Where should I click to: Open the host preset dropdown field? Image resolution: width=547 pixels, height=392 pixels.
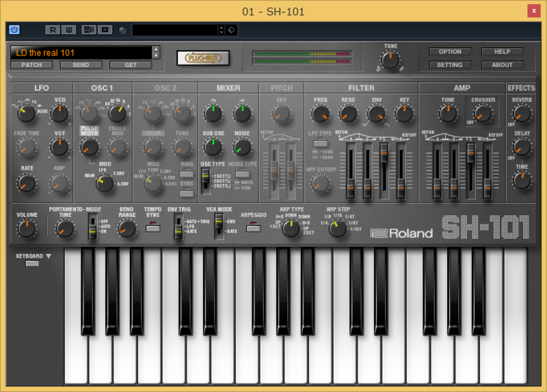point(175,30)
